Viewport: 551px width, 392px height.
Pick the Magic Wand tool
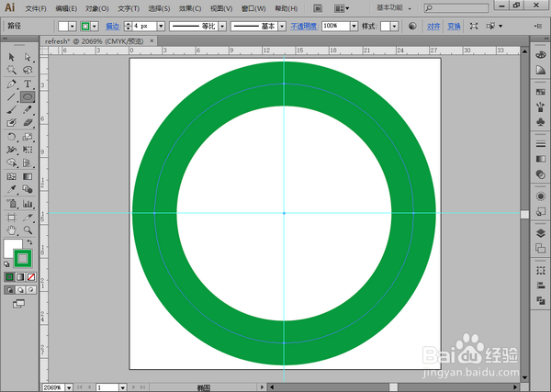11,70
